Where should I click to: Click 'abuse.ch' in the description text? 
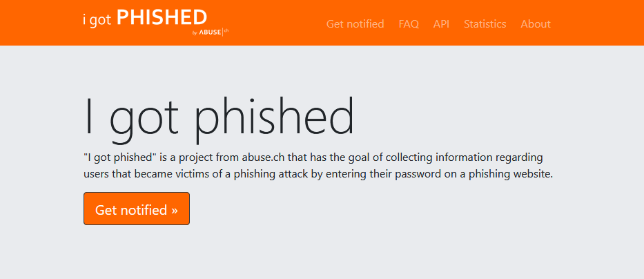pos(261,157)
